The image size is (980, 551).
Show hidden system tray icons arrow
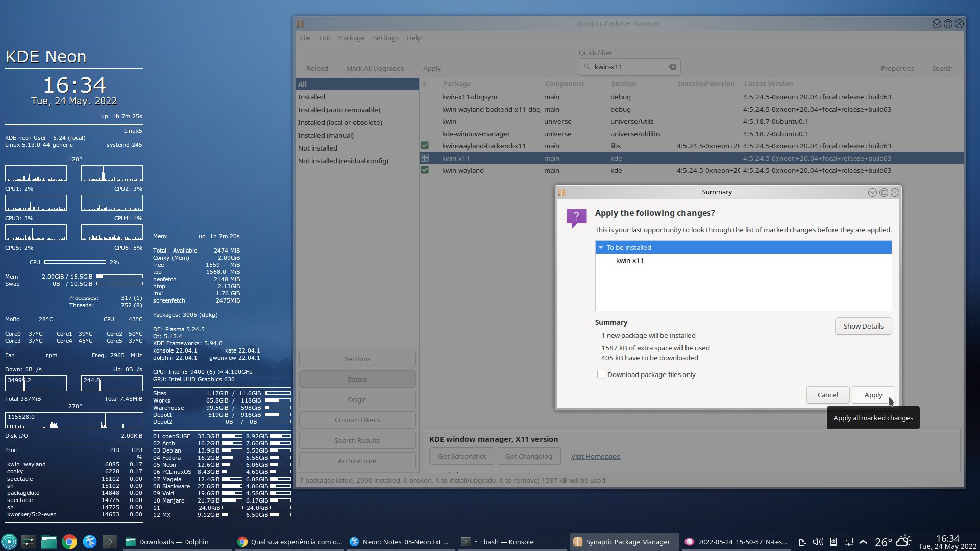coord(863,542)
